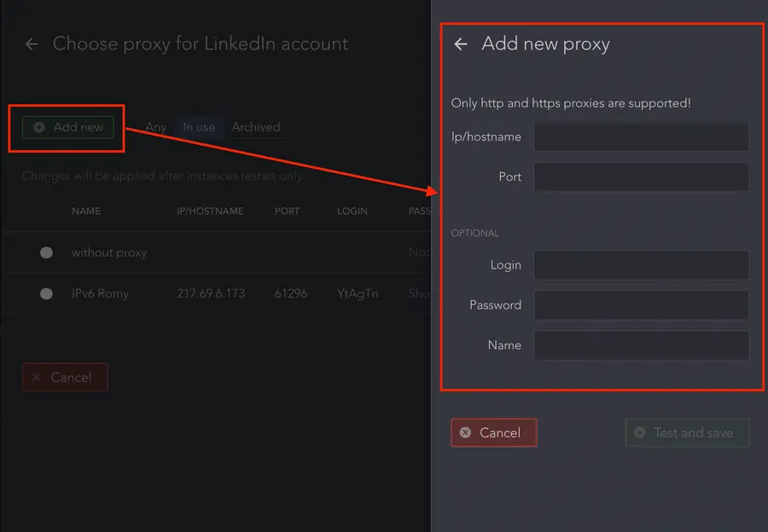
Task: Click the back arrow on Add new proxy panel
Action: pyautogui.click(x=460, y=44)
